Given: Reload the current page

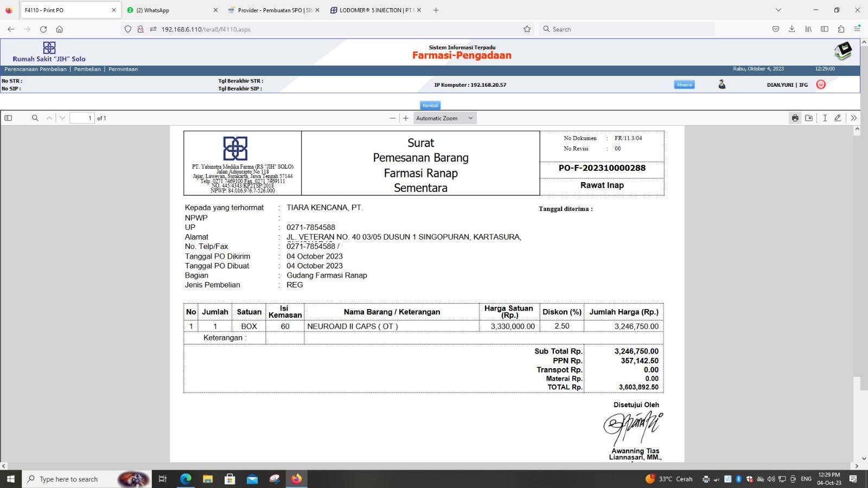Looking at the screenshot, I should point(43,29).
